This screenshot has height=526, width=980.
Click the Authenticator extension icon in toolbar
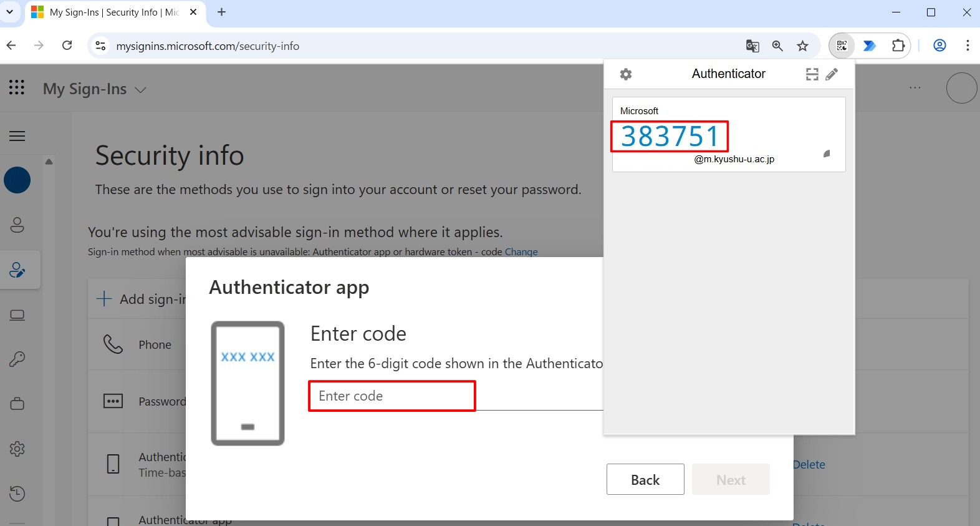point(842,46)
